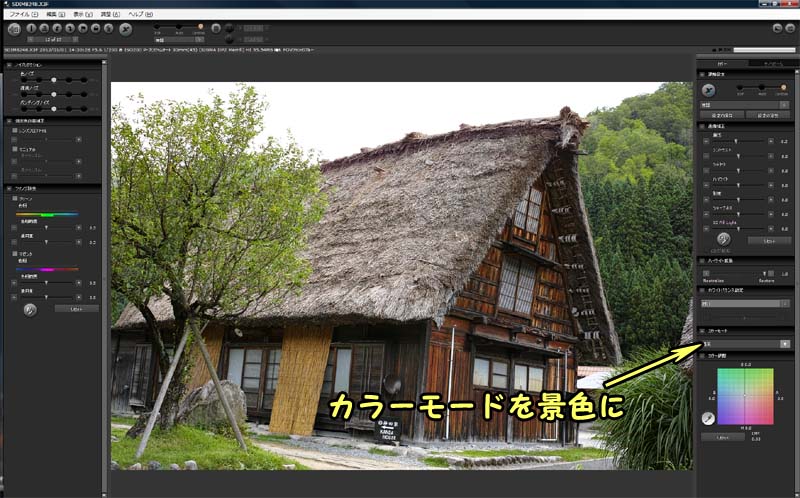Click minus button for magenta fringe amount
Image resolution: width=800 pixels, height=498 pixels.
tap(14, 297)
